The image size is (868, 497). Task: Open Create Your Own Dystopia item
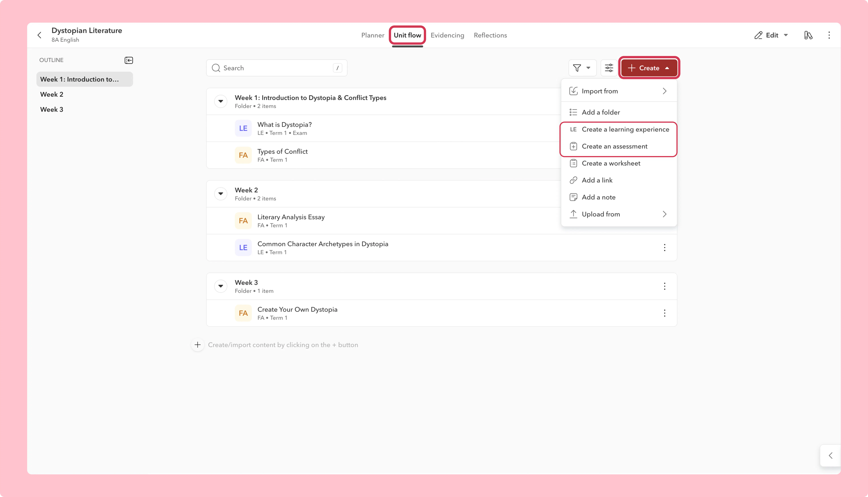tap(297, 310)
